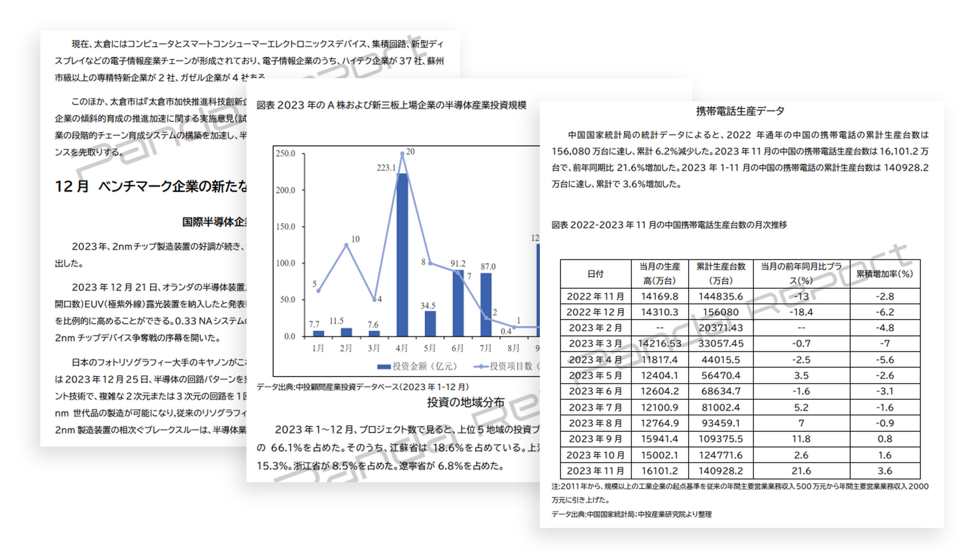Click the 当月の前年同月比プラス(%) column header
The height and width of the screenshot is (560, 978).
coord(801,274)
